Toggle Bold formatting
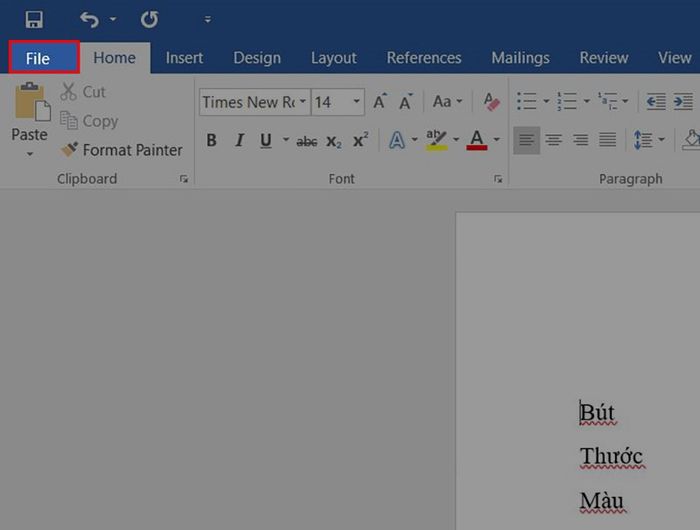 click(211, 140)
